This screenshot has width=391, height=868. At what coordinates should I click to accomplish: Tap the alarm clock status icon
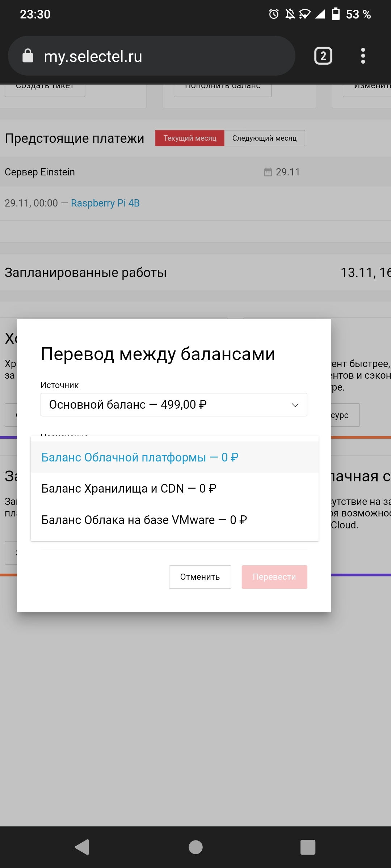point(274,14)
